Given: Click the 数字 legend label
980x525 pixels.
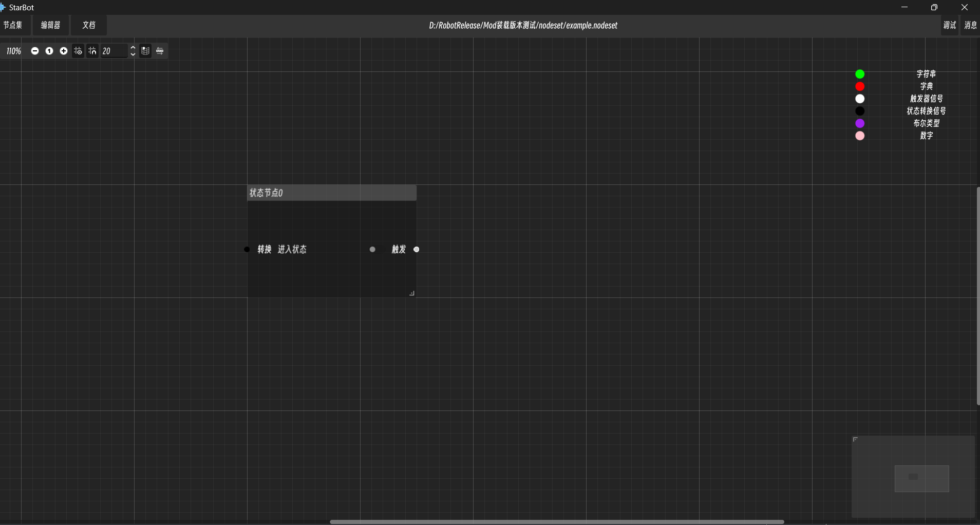Looking at the screenshot, I should pos(926,136).
